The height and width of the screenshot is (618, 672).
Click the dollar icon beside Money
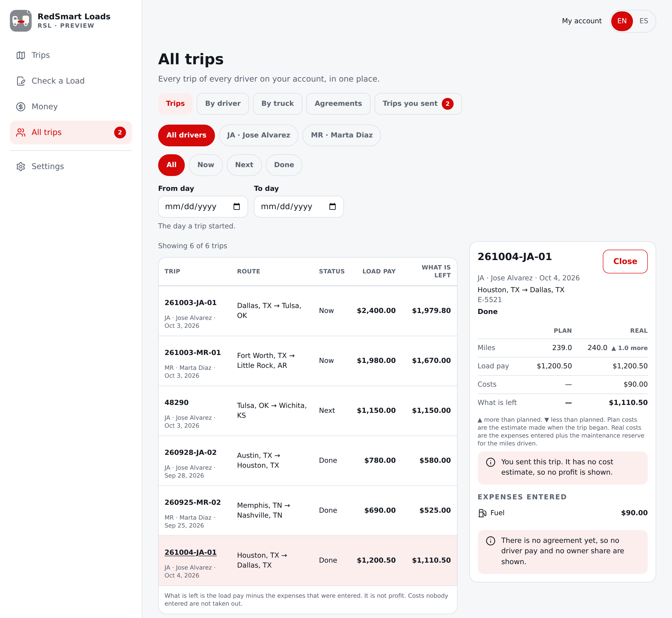tap(21, 107)
